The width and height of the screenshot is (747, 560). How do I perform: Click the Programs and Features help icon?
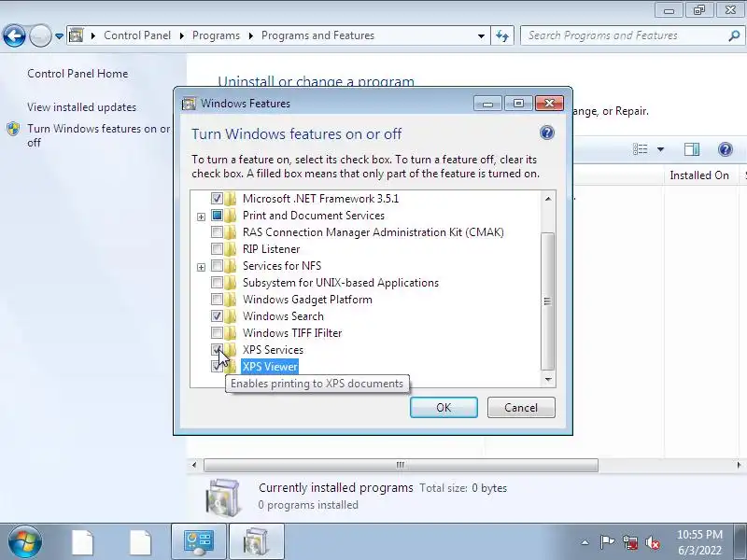click(726, 149)
